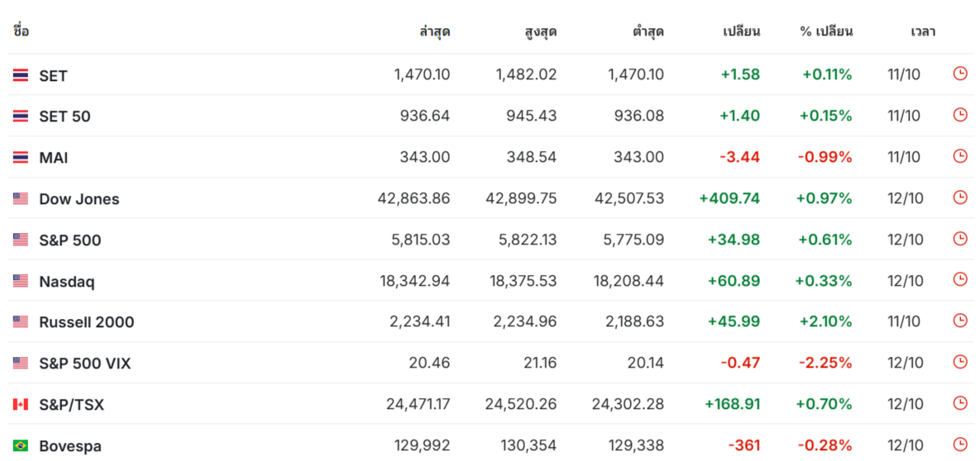Sort by the เวลา column header
Viewport: 980px width, 461px height.
tap(922, 31)
